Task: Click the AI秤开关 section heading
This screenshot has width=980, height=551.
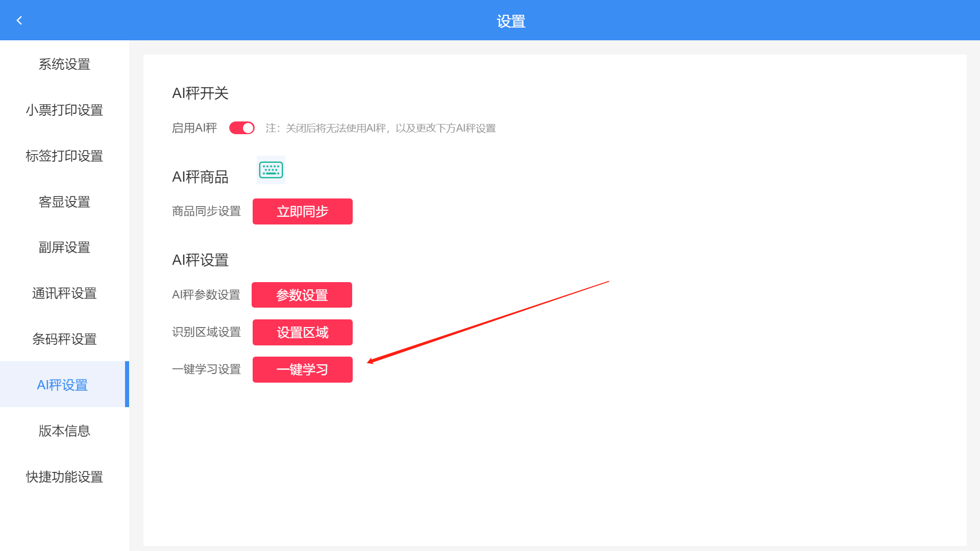Action: pos(200,93)
